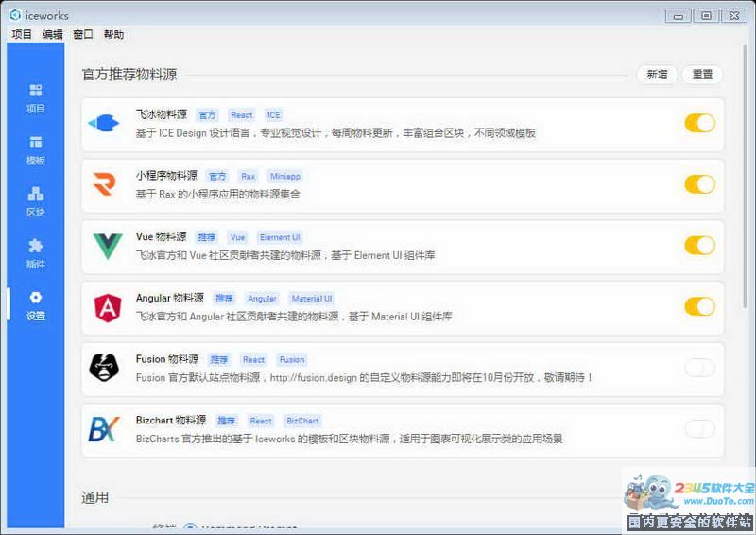Click the vertical scrollbar on right edge
Viewport: 756px width, 535px height.
(x=746, y=179)
